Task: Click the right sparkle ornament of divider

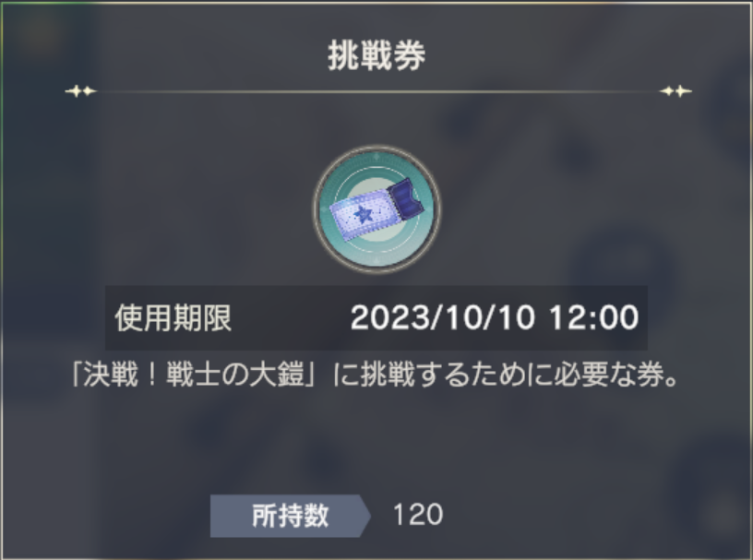Action: click(676, 90)
